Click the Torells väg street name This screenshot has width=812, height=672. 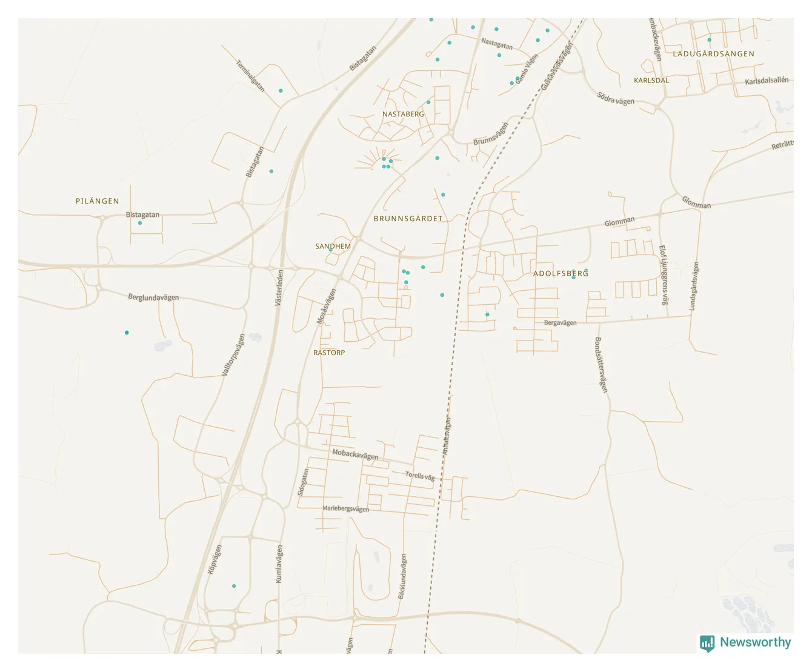coord(420,476)
